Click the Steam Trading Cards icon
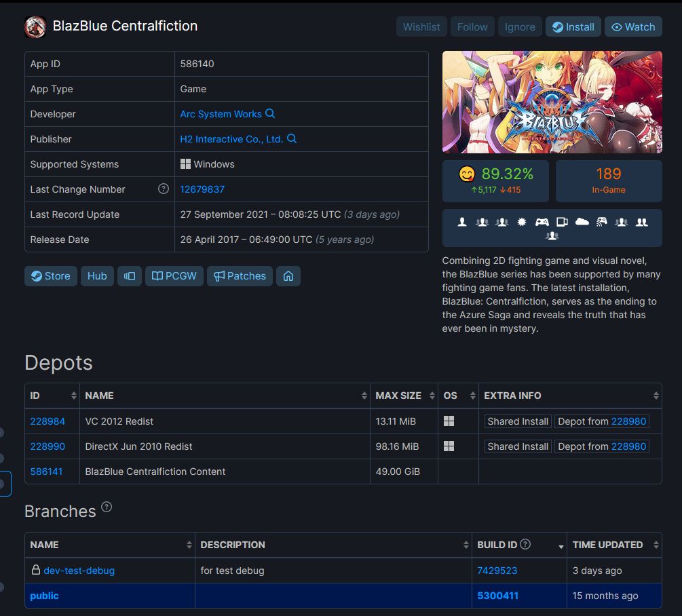This screenshot has width=682, height=616. point(562,222)
